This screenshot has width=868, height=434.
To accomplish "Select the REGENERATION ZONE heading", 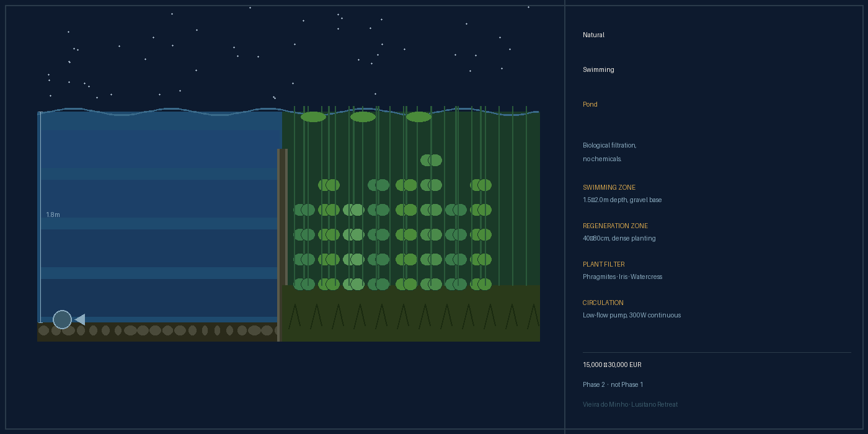I will (615, 226).
